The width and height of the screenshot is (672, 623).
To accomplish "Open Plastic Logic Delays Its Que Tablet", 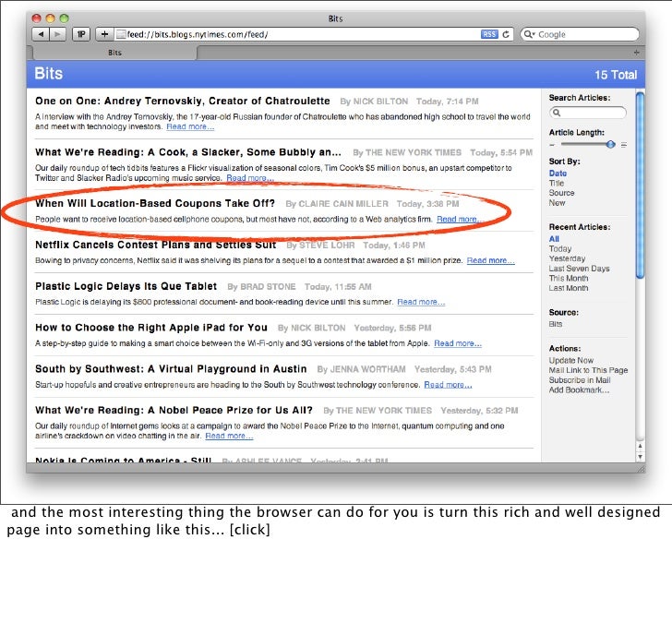I will point(126,287).
